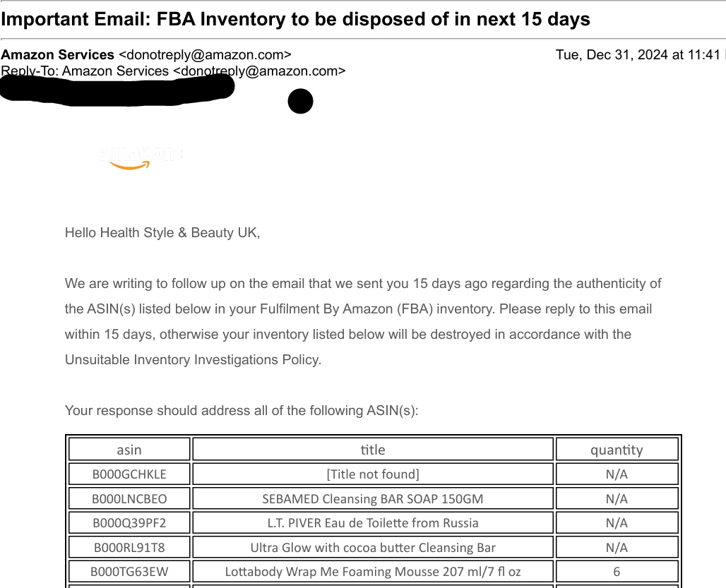Click the email date Tue, Dec 31, 2024
Image resolution: width=726 pixels, height=588 pixels.
tap(612, 54)
